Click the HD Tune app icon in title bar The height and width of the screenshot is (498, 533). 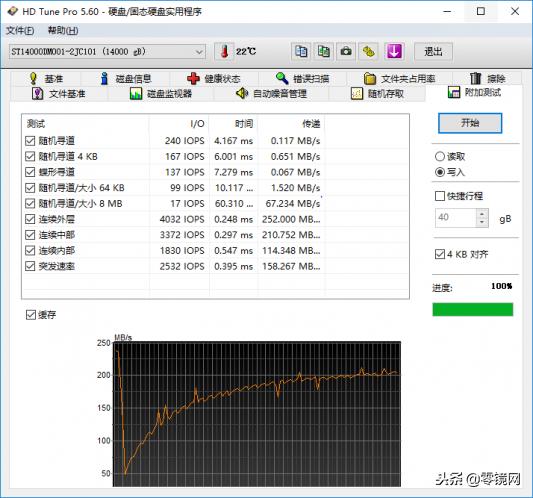pyautogui.click(x=13, y=11)
